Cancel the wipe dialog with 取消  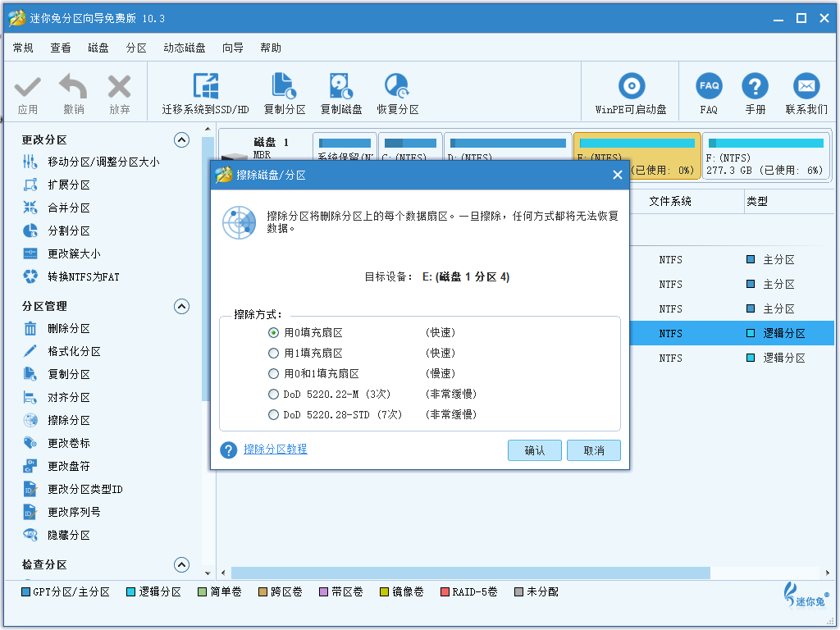pyautogui.click(x=594, y=450)
